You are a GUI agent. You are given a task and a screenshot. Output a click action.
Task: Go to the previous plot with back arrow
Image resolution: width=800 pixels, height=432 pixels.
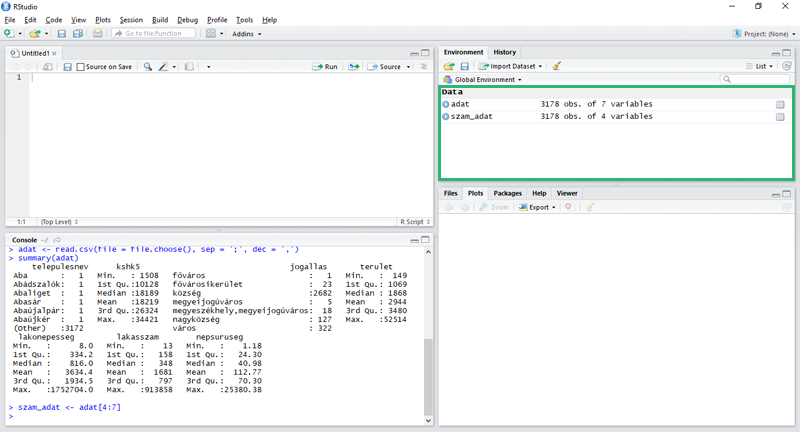click(448, 207)
